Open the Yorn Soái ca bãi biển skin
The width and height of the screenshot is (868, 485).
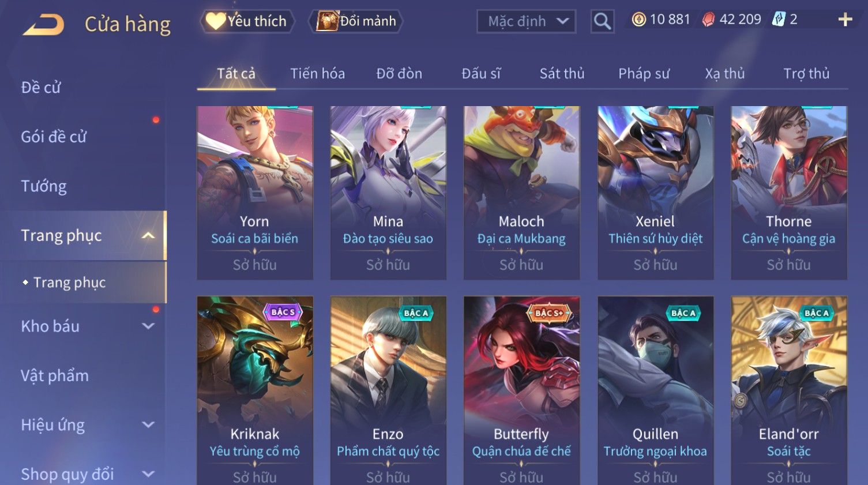(x=255, y=193)
